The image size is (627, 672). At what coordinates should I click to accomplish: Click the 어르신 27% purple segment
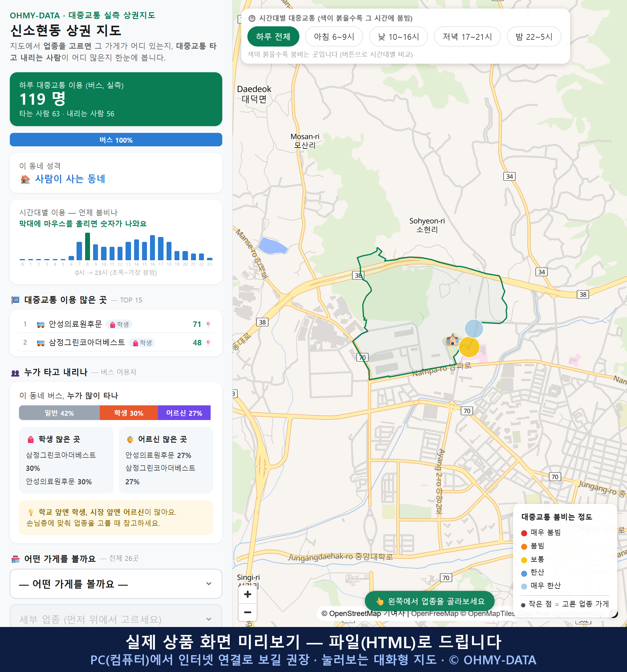184,413
